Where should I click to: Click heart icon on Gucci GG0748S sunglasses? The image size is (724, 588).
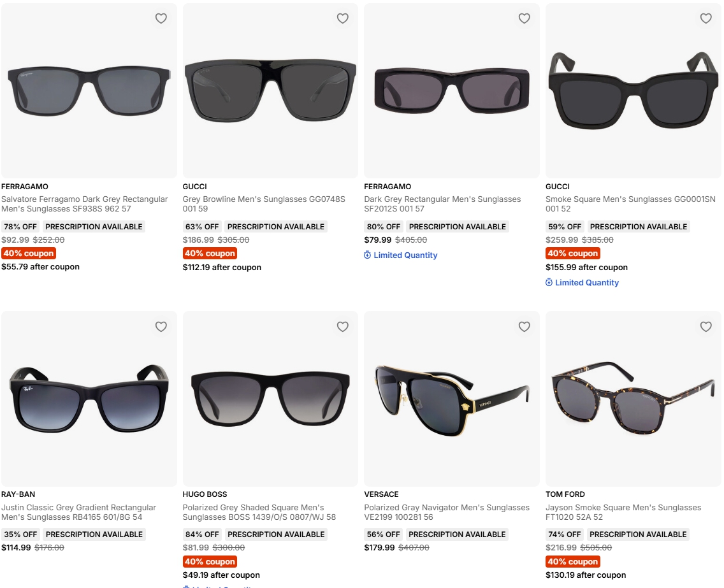point(343,18)
